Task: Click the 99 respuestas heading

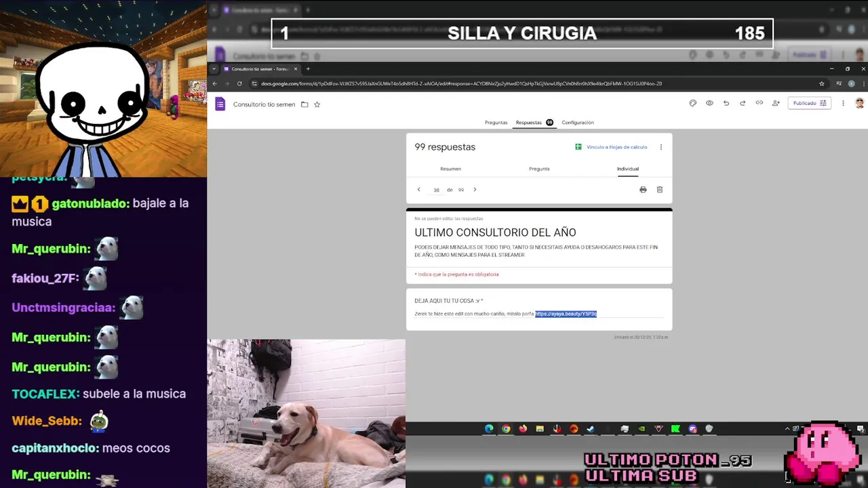Action: pyautogui.click(x=445, y=147)
